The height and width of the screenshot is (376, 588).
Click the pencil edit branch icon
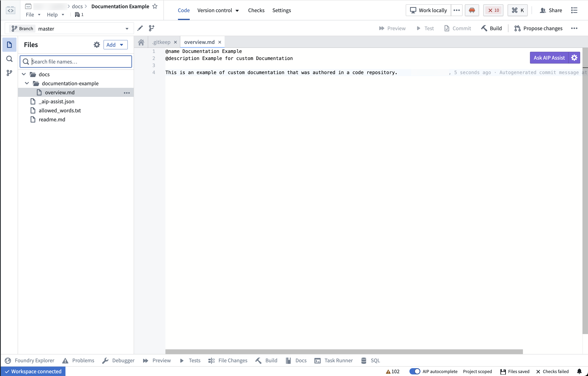[140, 28]
